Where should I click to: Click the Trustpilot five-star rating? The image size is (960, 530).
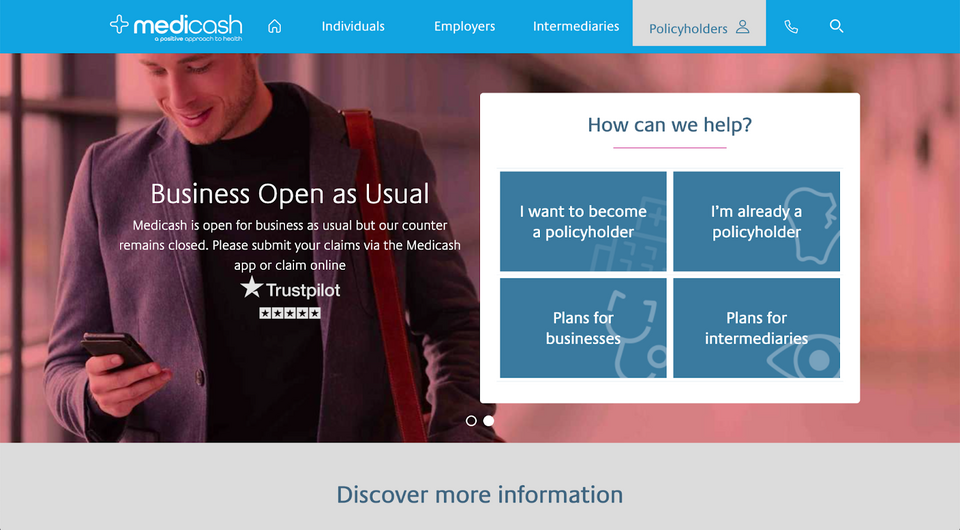pyautogui.click(x=290, y=313)
